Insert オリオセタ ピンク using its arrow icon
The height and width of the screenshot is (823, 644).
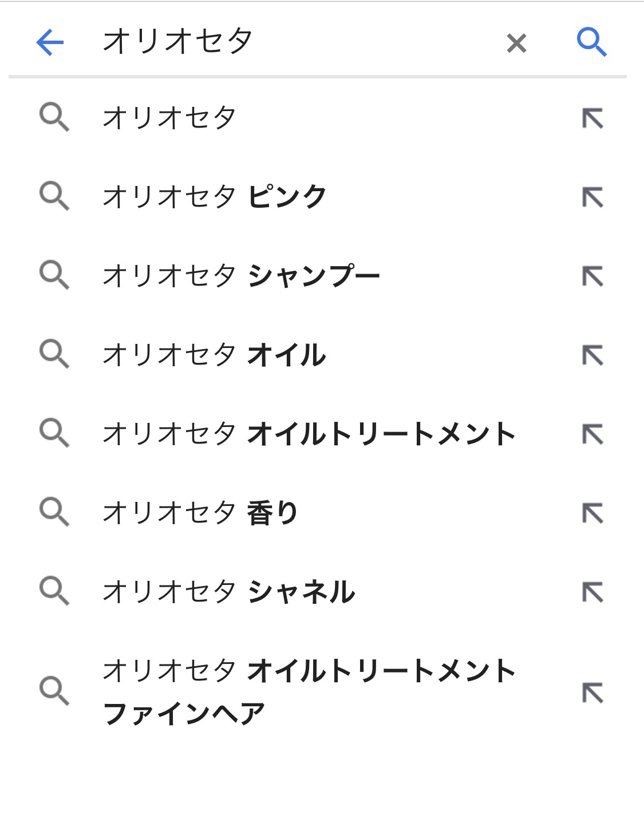click(x=592, y=197)
